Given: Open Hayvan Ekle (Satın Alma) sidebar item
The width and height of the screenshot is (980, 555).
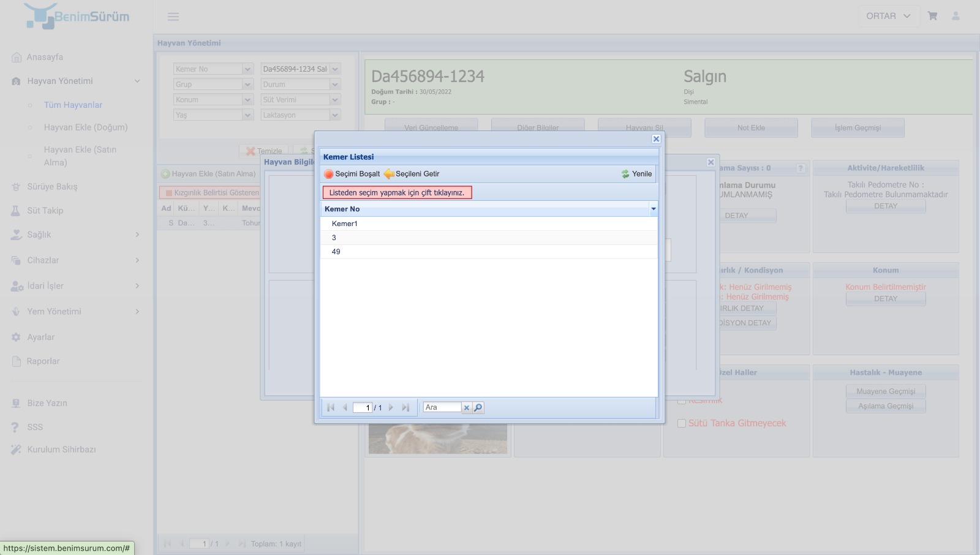Looking at the screenshot, I should pyautogui.click(x=80, y=156).
